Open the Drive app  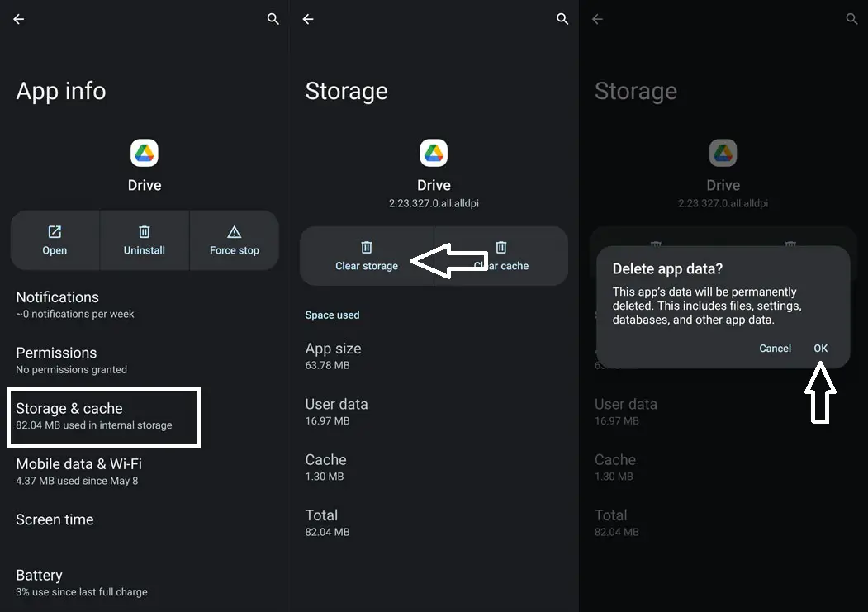point(55,240)
